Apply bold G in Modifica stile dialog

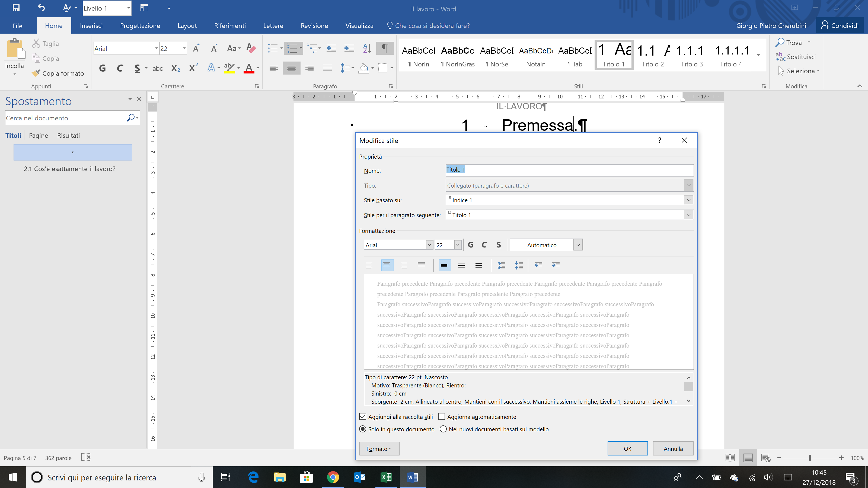471,245
